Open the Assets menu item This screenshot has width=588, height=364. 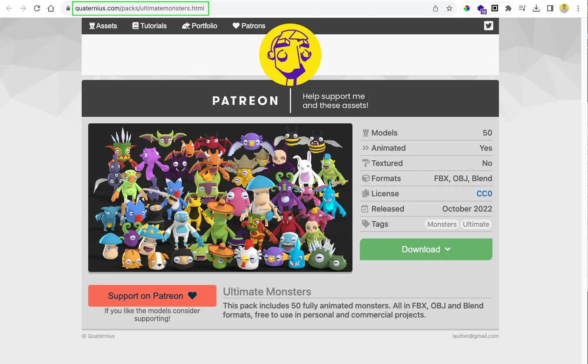pos(103,26)
